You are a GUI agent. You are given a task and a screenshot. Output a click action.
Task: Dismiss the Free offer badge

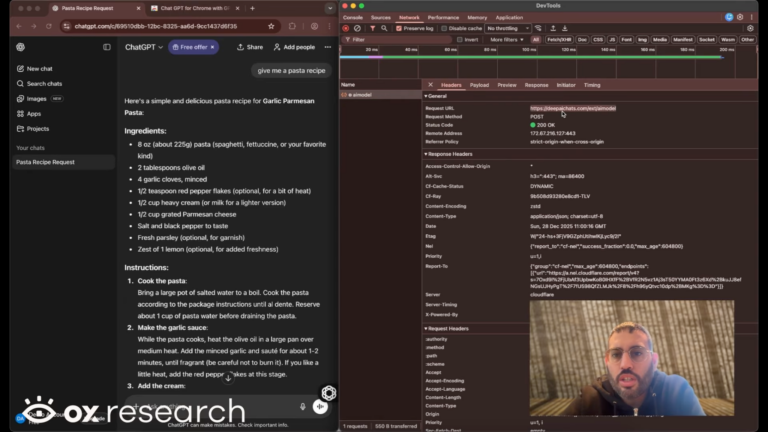pyautogui.click(x=213, y=47)
